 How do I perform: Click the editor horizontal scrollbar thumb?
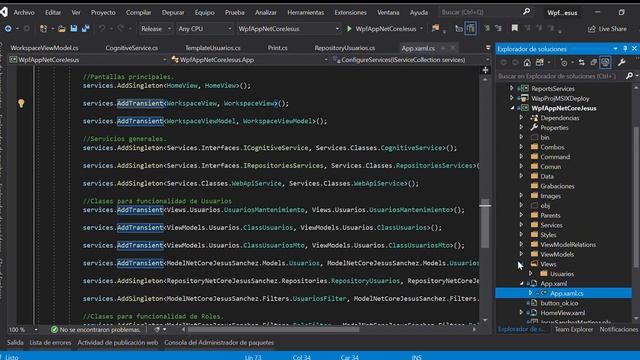point(274,329)
